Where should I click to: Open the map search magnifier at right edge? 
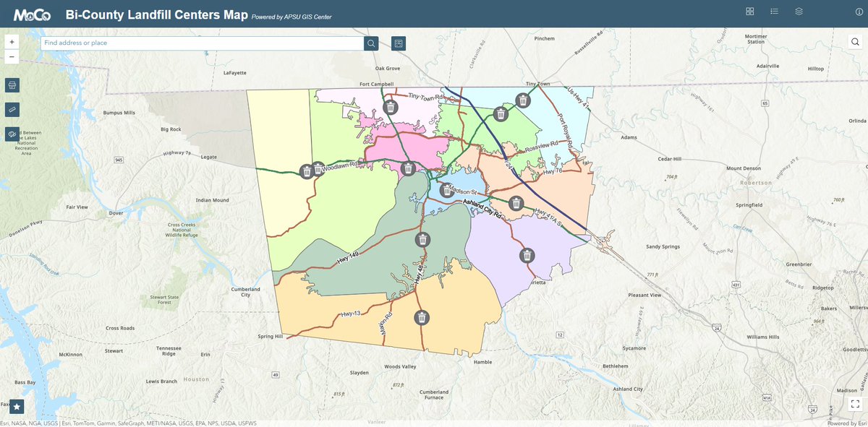[855, 42]
